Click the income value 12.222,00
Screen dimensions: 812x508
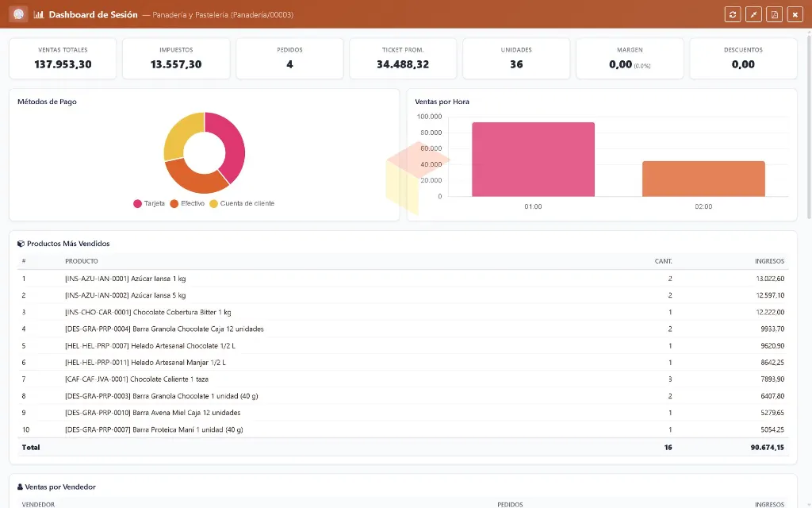(770, 312)
